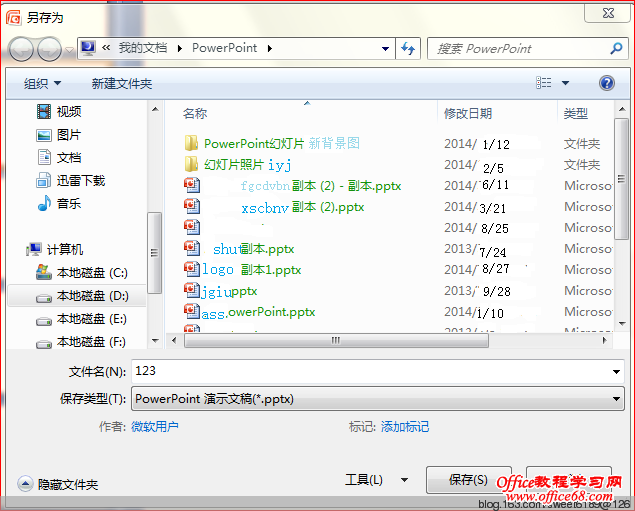Close the 另存为 dialog
This screenshot has width=635, height=511.
(607, 13)
